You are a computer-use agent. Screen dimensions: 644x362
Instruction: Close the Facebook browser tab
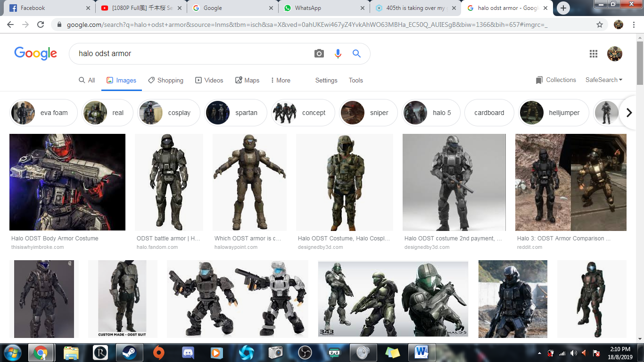pos(88,8)
